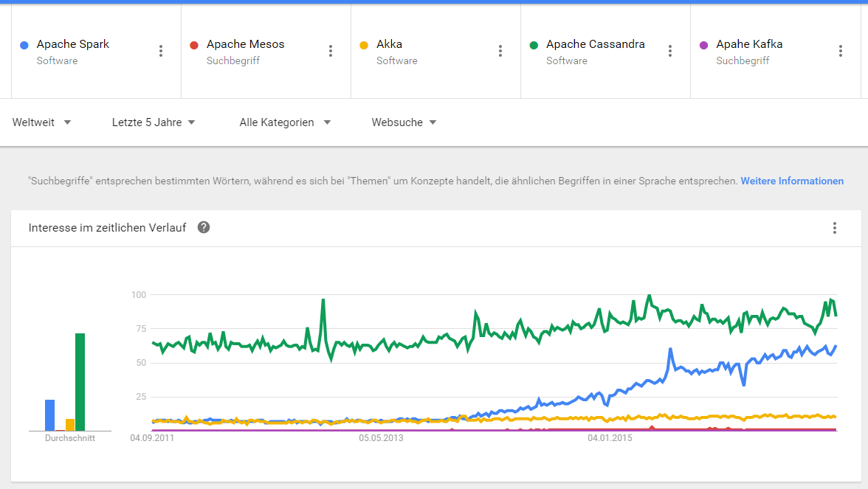Click the blue Spark average bar
The image size is (868, 489).
click(x=50, y=415)
